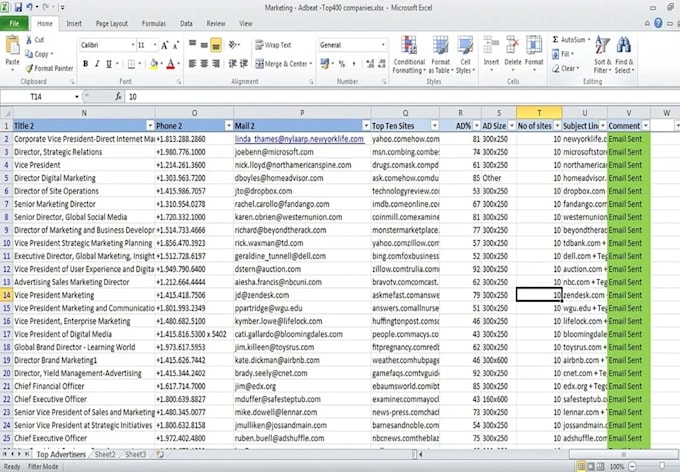Increase font size with Grow Font icon

[165, 45]
